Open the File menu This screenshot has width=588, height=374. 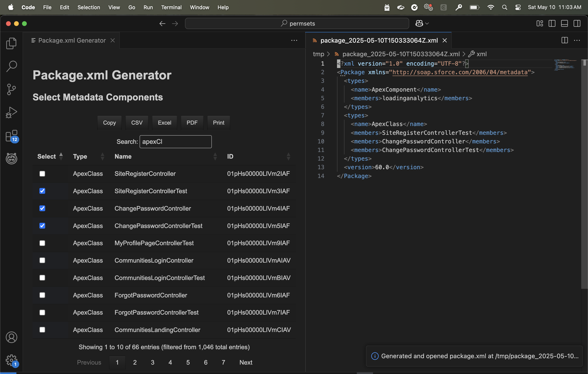pos(47,7)
